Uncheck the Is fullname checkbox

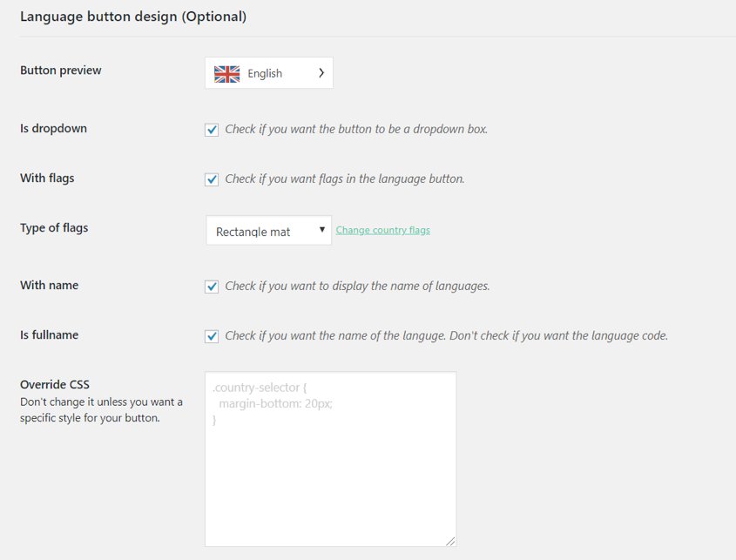[212, 336]
